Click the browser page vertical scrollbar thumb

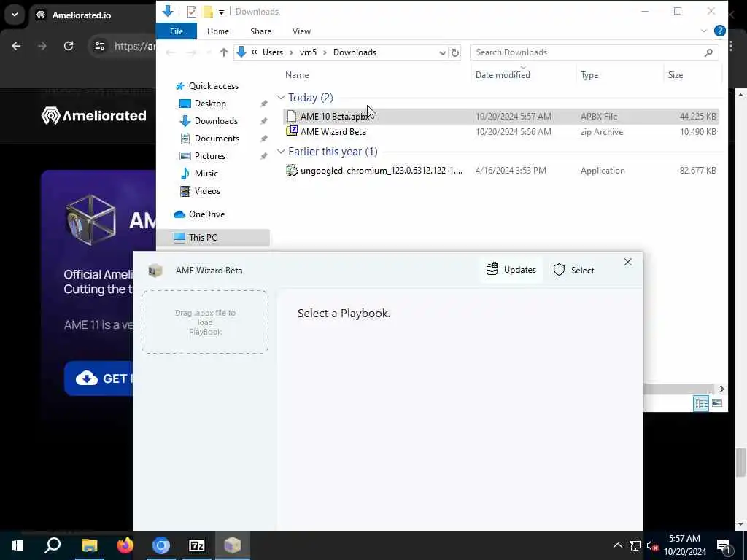pos(740,462)
